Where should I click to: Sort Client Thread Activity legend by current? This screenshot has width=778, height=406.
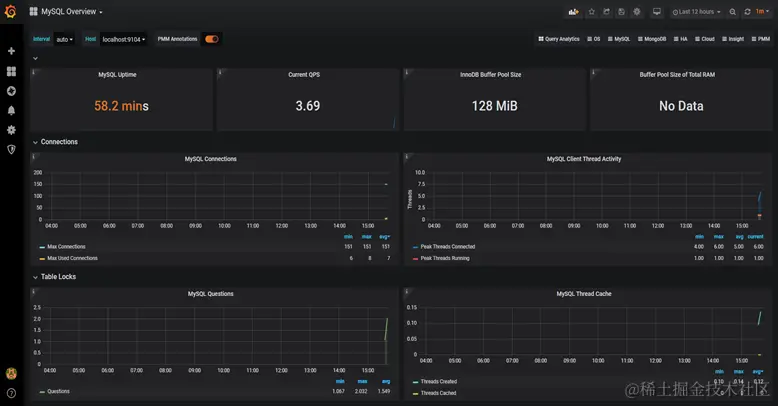755,237
